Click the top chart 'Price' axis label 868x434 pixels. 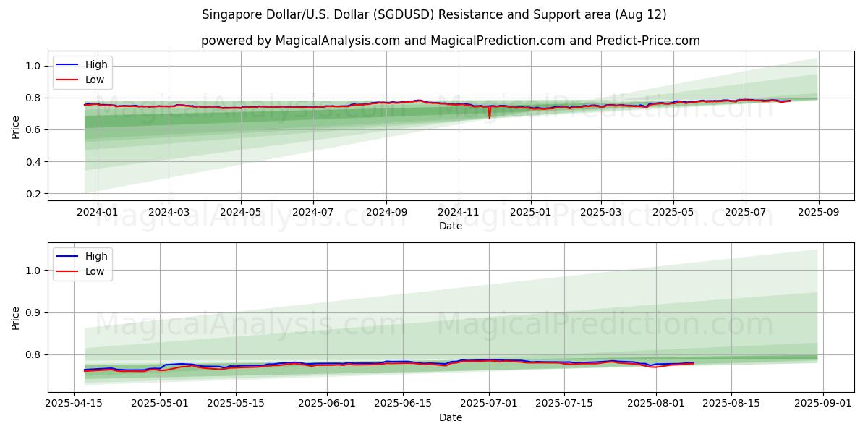click(16, 126)
